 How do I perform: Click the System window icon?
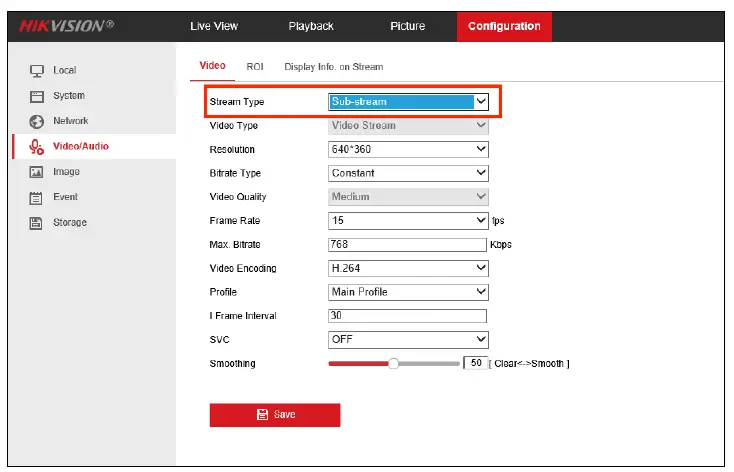click(x=37, y=96)
